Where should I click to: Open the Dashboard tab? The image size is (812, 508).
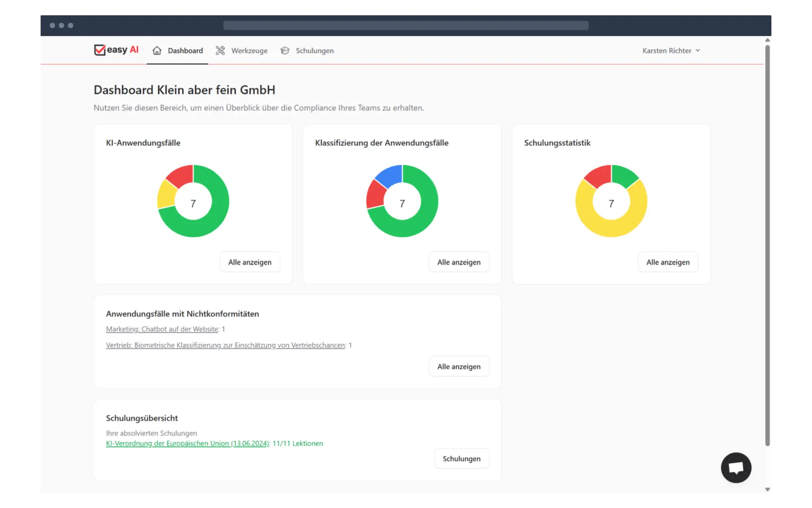177,51
